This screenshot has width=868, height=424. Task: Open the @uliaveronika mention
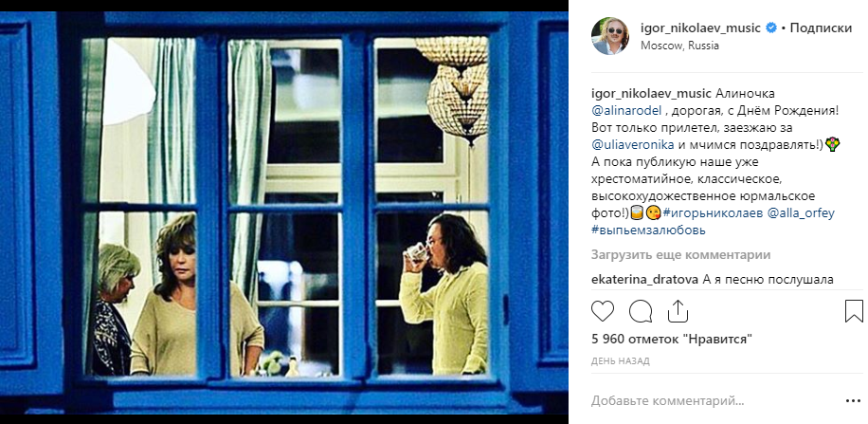pyautogui.click(x=633, y=145)
